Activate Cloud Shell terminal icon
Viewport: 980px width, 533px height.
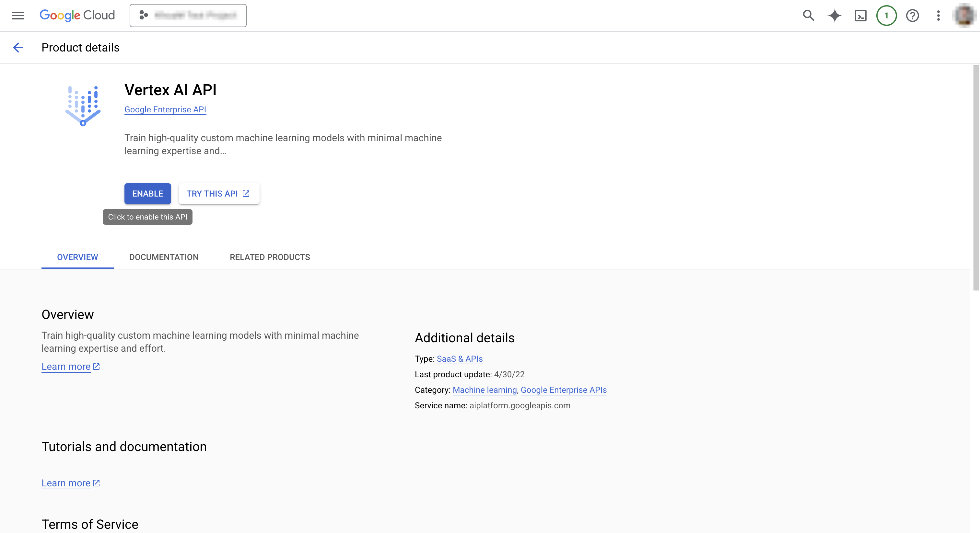coord(860,16)
